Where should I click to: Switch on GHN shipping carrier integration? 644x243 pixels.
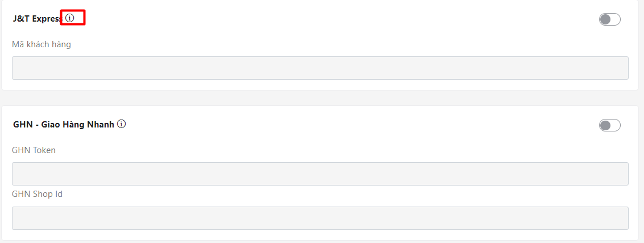click(x=609, y=125)
